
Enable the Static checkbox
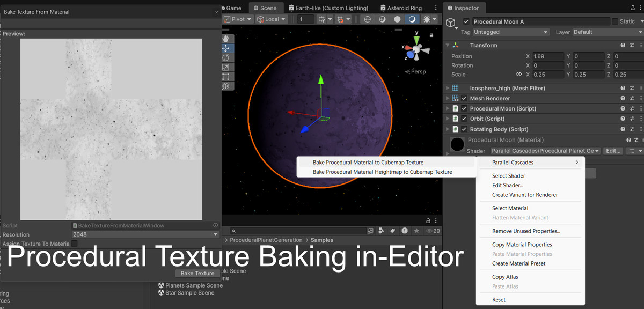[615, 21]
